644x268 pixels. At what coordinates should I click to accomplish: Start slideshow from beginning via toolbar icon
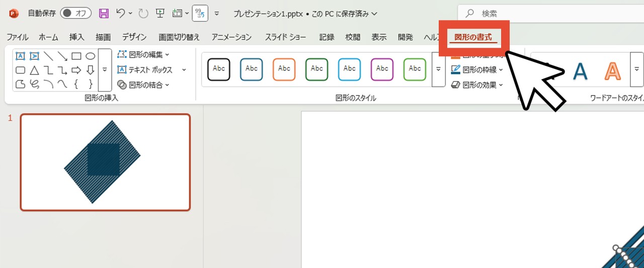(160, 14)
